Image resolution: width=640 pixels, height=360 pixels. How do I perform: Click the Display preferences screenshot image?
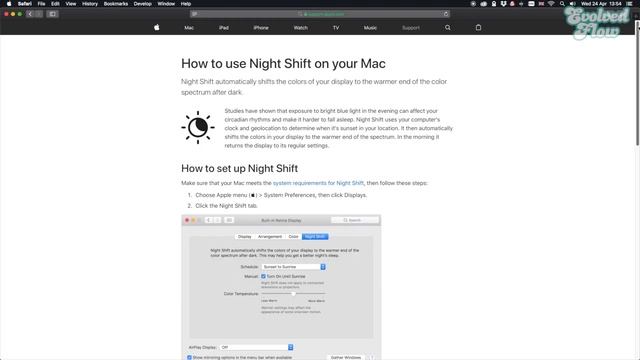[281, 287]
